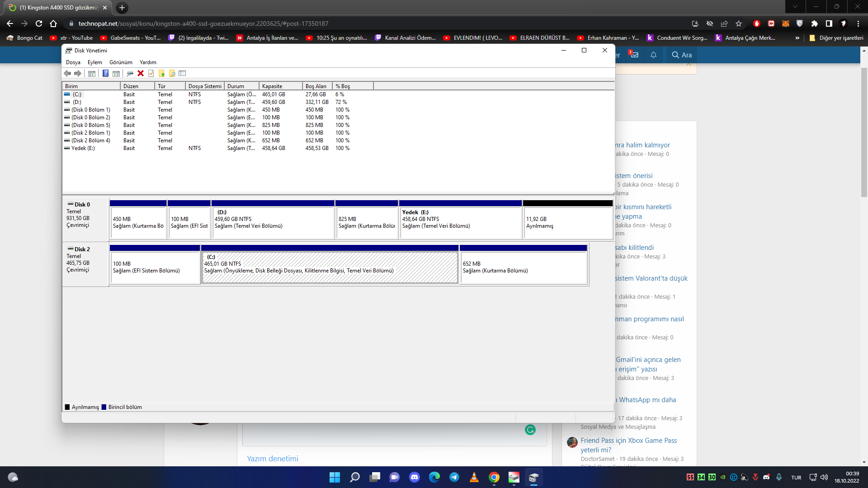Screen dimensions: 868x488
Task: Open Dosya menu in Disk Yönetimi
Action: coord(73,62)
